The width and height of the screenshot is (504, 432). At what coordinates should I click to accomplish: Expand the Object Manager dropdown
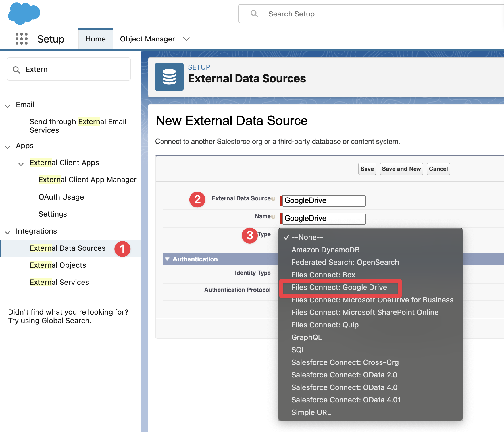187,39
